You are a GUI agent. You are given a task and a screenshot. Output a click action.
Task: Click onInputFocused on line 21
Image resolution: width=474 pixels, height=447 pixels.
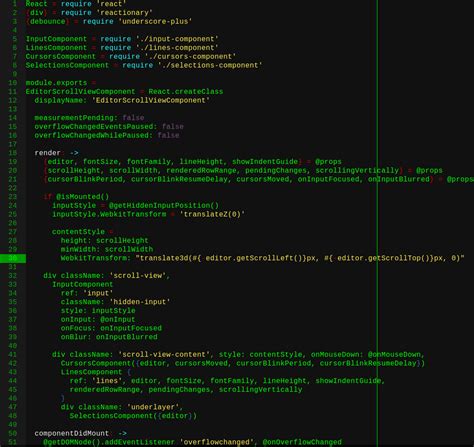click(328, 179)
